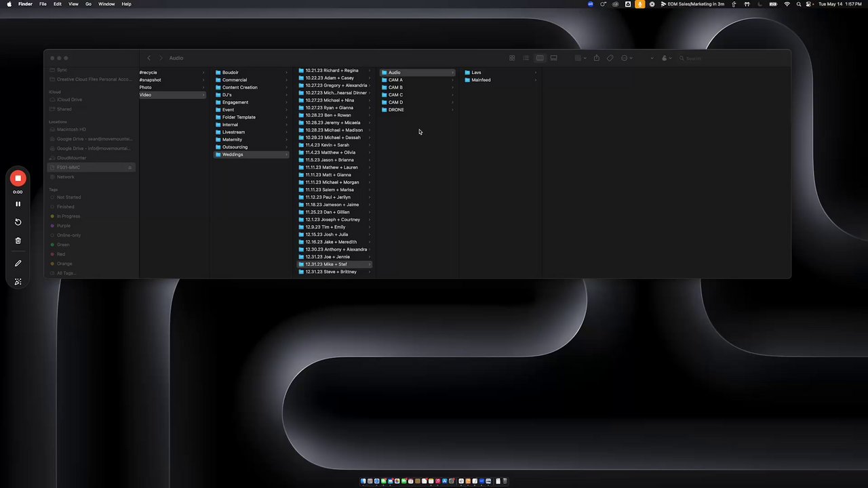Open the EOM Sales/Marketing calendar item
The height and width of the screenshot is (488, 868).
692,4
